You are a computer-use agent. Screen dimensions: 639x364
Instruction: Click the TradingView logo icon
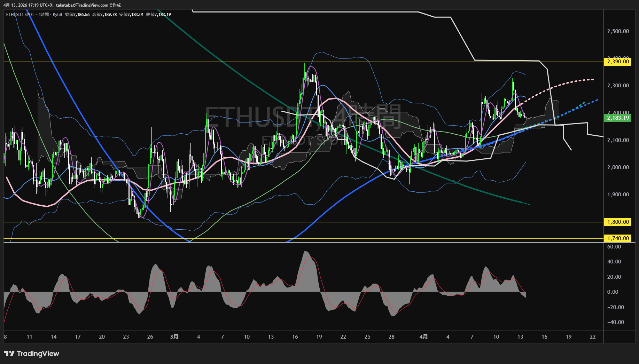[x=9, y=354]
